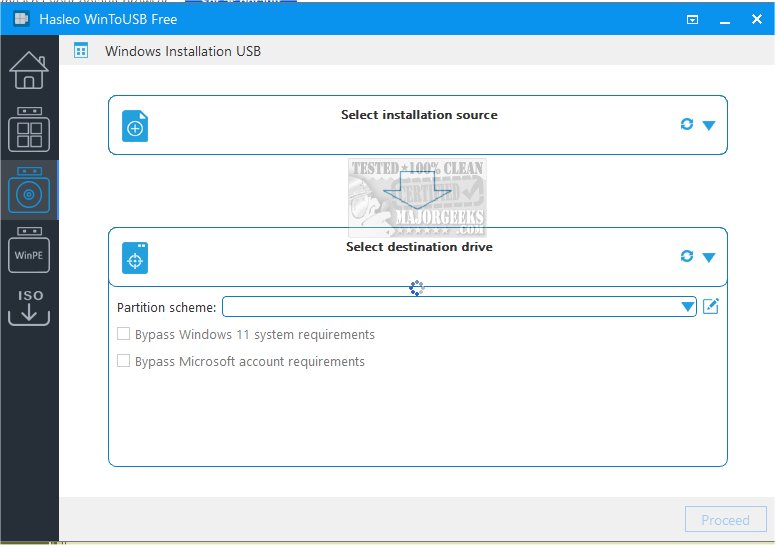The image size is (775, 545).
Task: Open the ISO download tool
Action: click(x=29, y=307)
